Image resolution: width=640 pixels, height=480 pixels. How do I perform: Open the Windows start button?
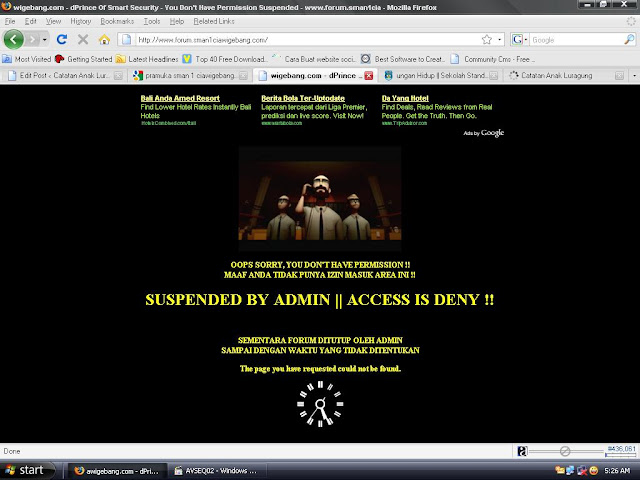[x=27, y=470]
